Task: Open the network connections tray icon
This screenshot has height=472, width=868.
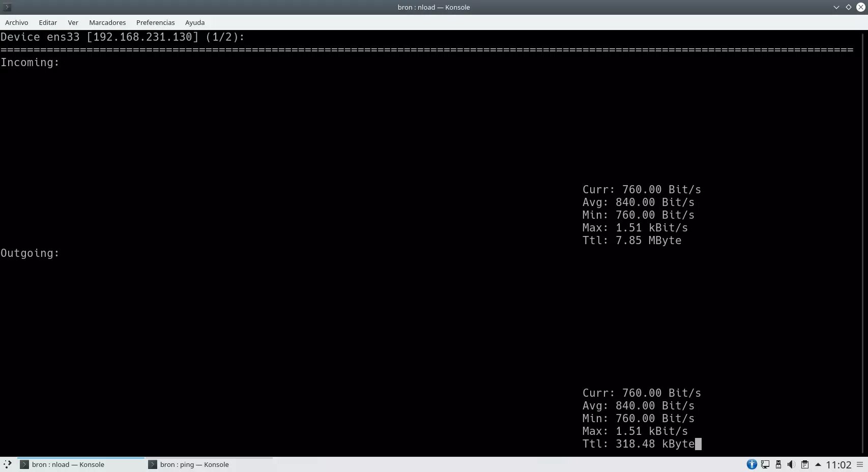Action: pyautogui.click(x=765, y=464)
